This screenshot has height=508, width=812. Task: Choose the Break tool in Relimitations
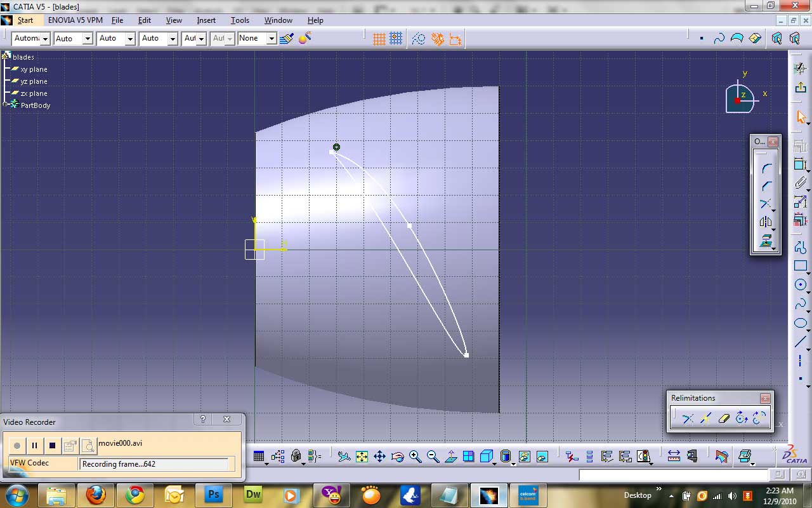pyautogui.click(x=706, y=418)
